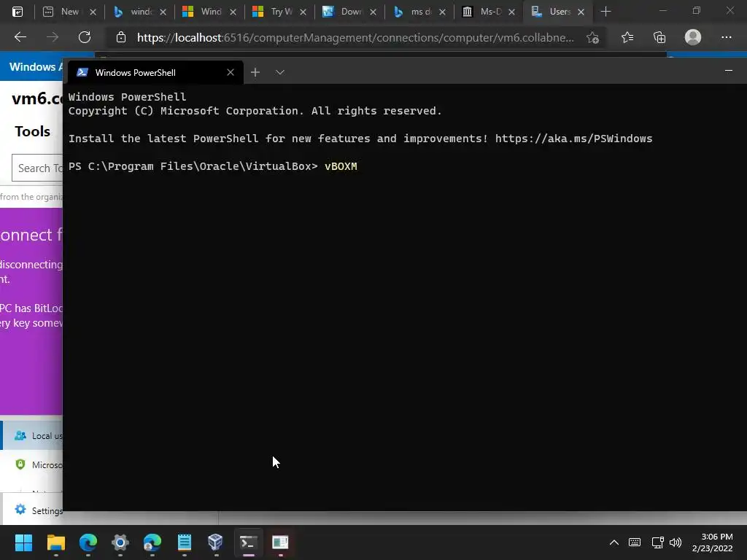Reload the Edge page
The width and height of the screenshot is (747, 560).
tap(85, 37)
